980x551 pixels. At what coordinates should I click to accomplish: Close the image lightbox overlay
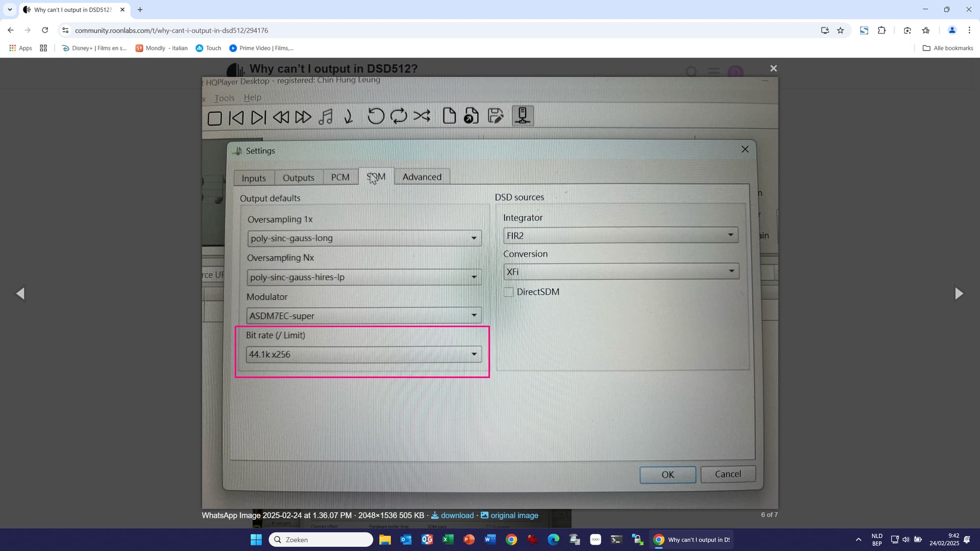point(773,68)
